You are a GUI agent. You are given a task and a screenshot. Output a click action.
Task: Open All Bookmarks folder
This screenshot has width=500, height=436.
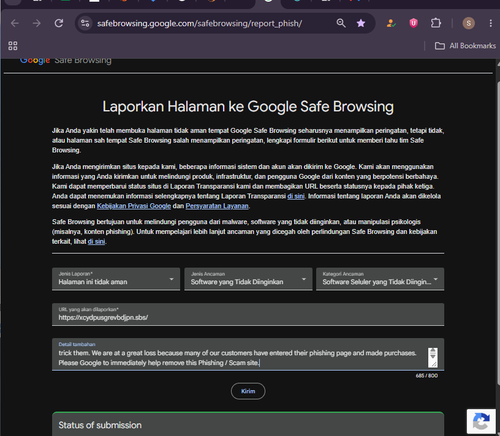465,46
